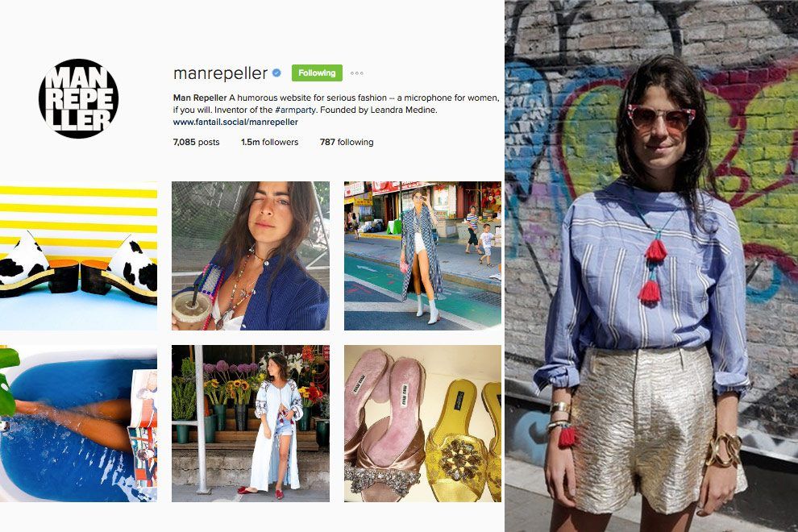This screenshot has height=532, width=798.
Task: Open the street crossing outfit post
Action: click(422, 256)
